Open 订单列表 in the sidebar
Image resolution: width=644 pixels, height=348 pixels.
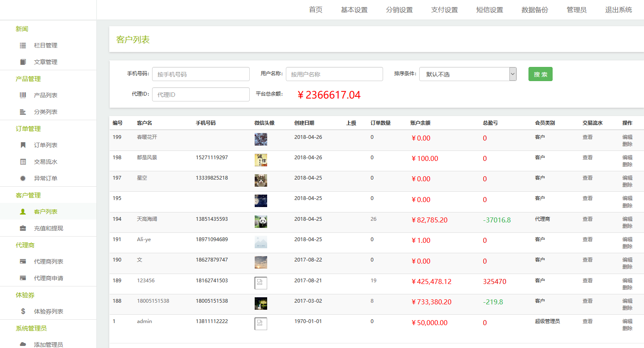coord(46,145)
